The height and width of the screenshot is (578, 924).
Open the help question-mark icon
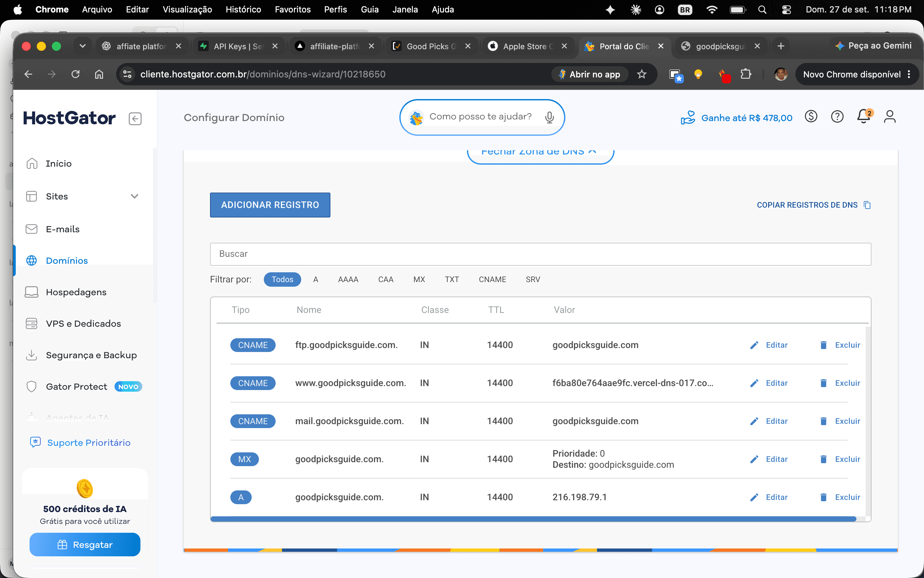coord(837,116)
